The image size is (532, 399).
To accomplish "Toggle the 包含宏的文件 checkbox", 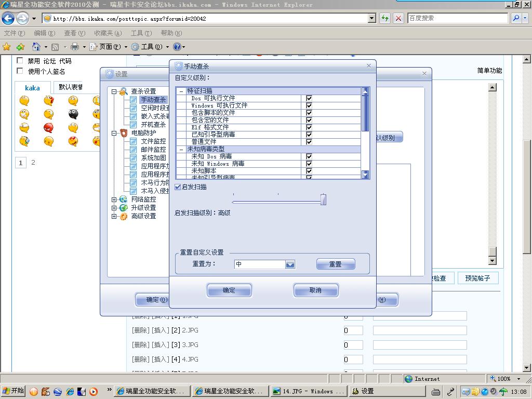I will pyautogui.click(x=309, y=120).
